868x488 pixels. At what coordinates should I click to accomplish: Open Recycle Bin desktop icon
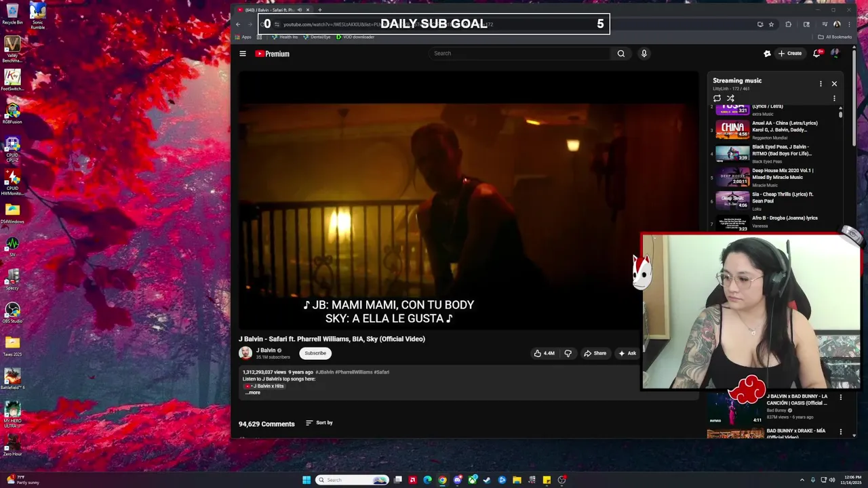(12, 14)
